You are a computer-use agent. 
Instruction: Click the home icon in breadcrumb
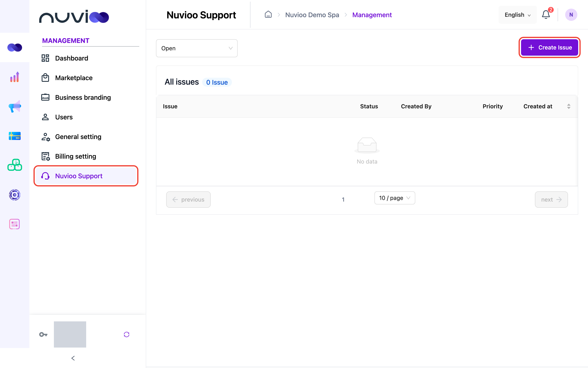click(x=268, y=15)
